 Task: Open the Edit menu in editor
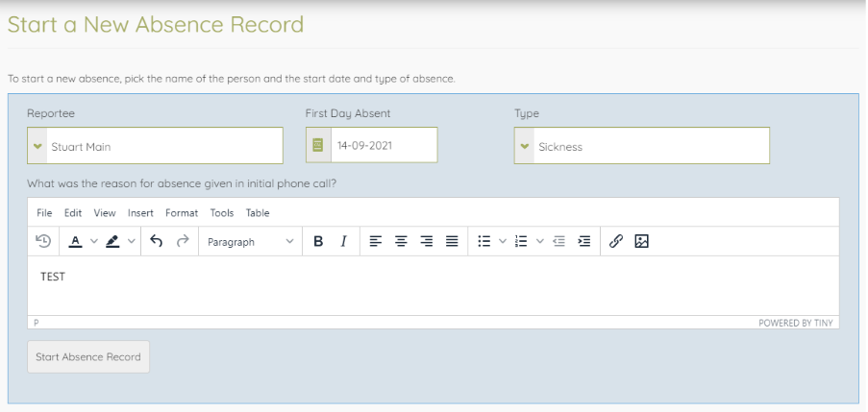click(73, 213)
